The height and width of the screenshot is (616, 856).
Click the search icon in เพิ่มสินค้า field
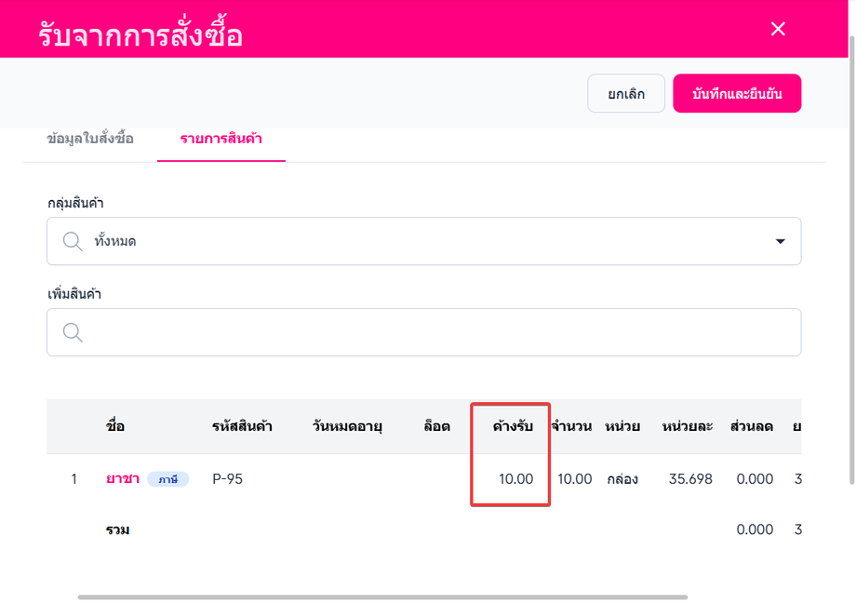(x=73, y=332)
